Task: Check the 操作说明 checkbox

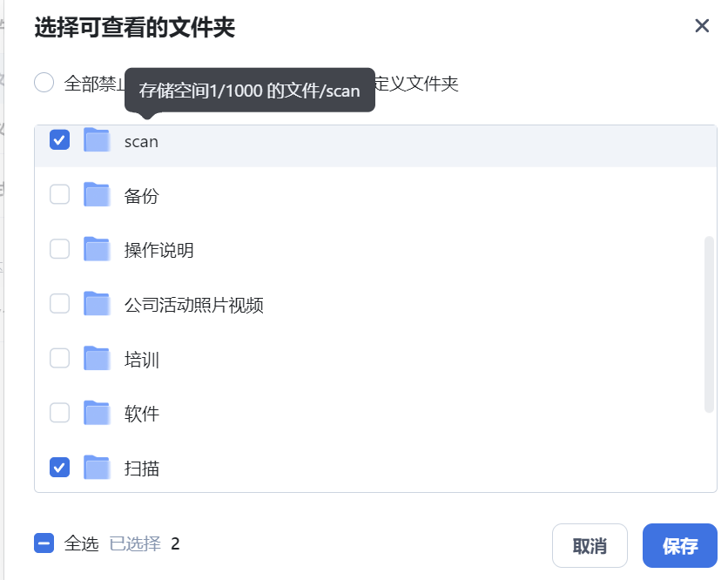Action: 59,249
